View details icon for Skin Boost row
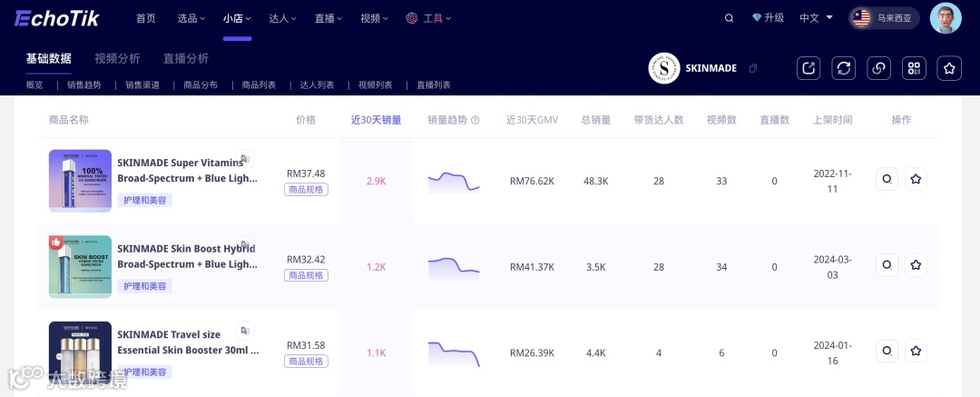The height and width of the screenshot is (397, 980). click(887, 265)
